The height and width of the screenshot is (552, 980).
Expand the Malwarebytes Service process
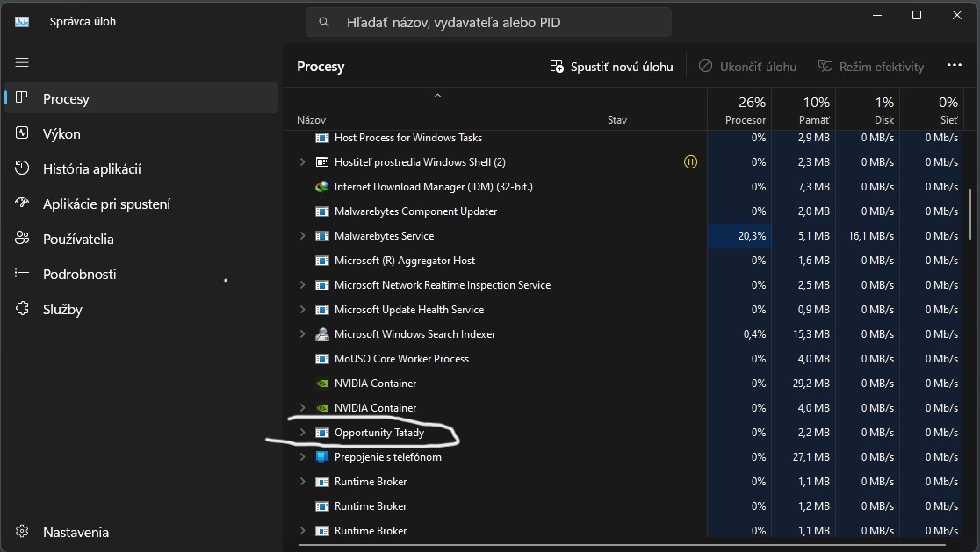[302, 235]
